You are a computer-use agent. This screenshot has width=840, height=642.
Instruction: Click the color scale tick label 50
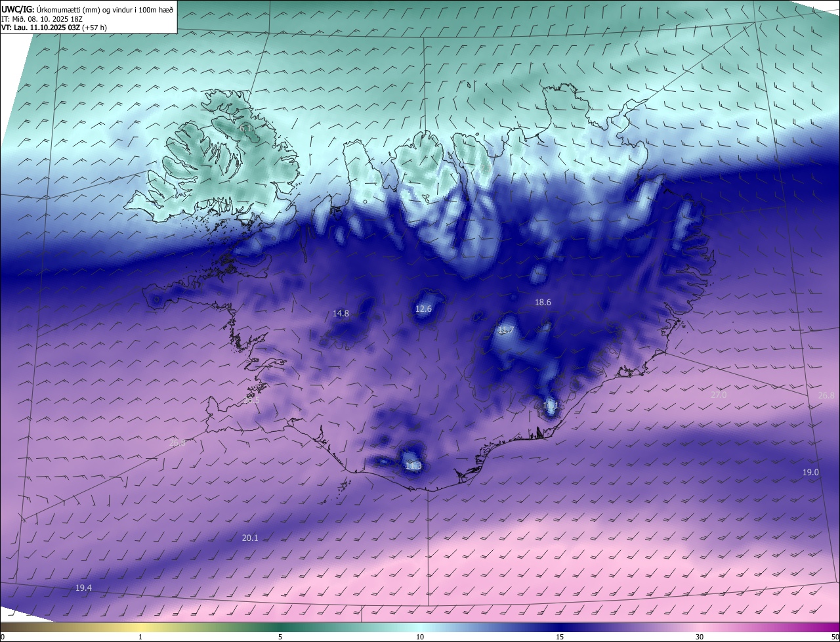[835, 637]
